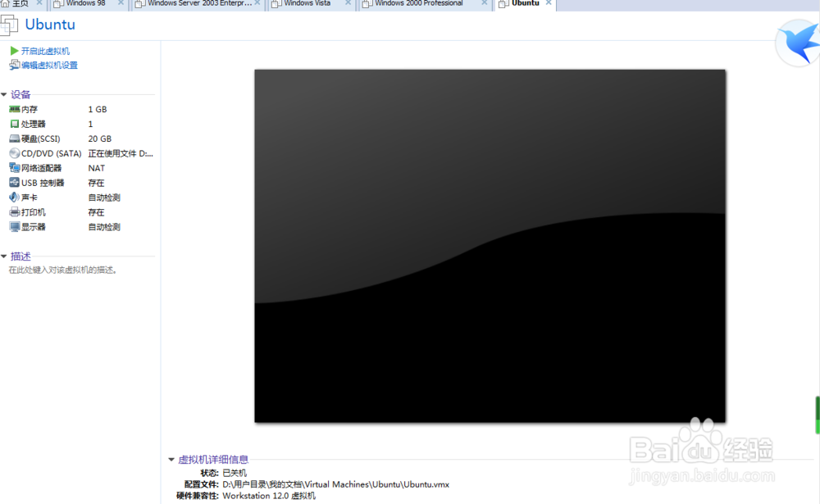
Task: Open the 主页 home tab
Action: 20,3
